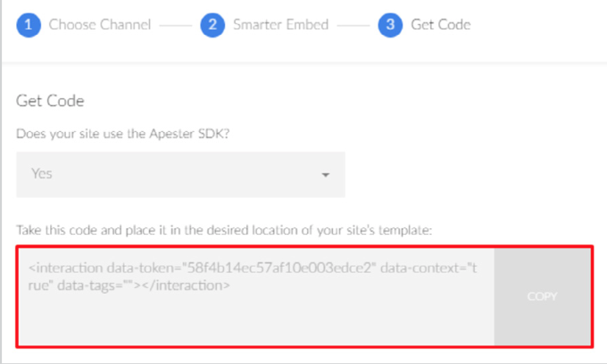The height and width of the screenshot is (364, 607).
Task: Click the Apester SDK question label
Action: coord(122,134)
